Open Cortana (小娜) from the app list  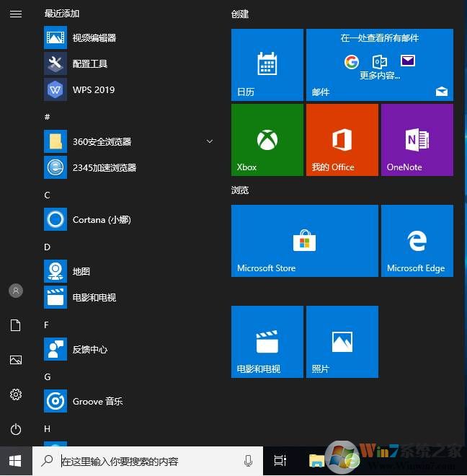click(x=101, y=220)
